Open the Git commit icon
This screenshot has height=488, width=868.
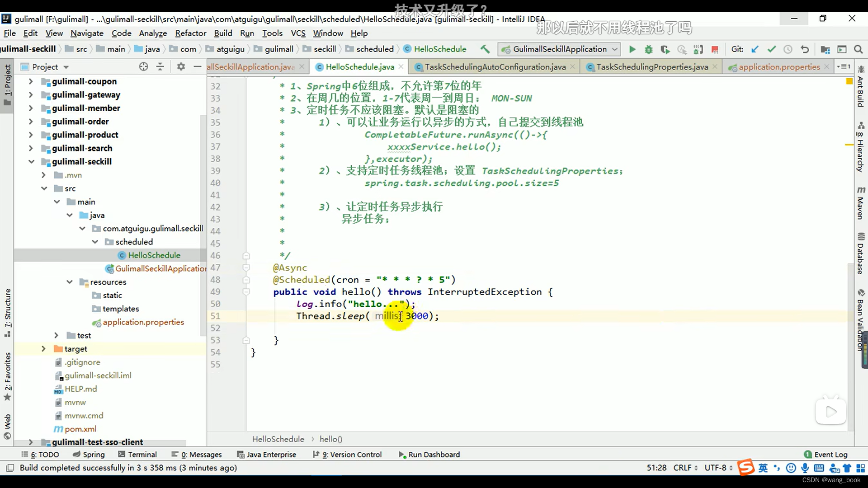771,49
